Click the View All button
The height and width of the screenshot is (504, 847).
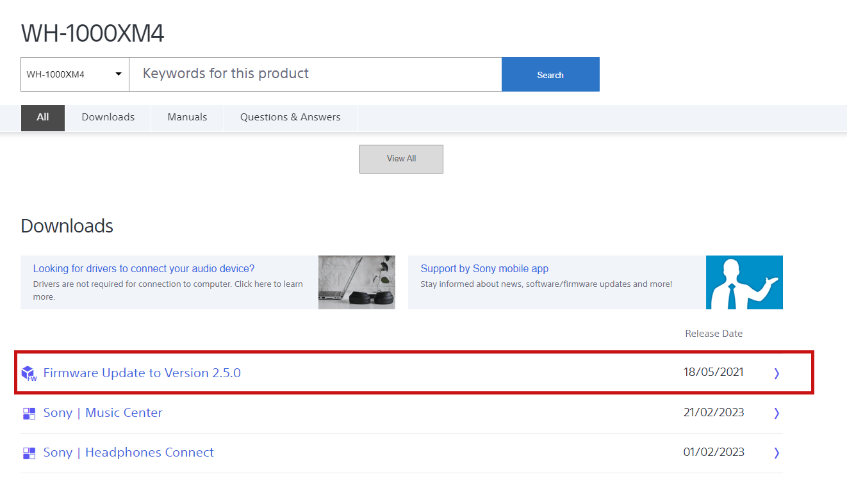[x=401, y=159]
